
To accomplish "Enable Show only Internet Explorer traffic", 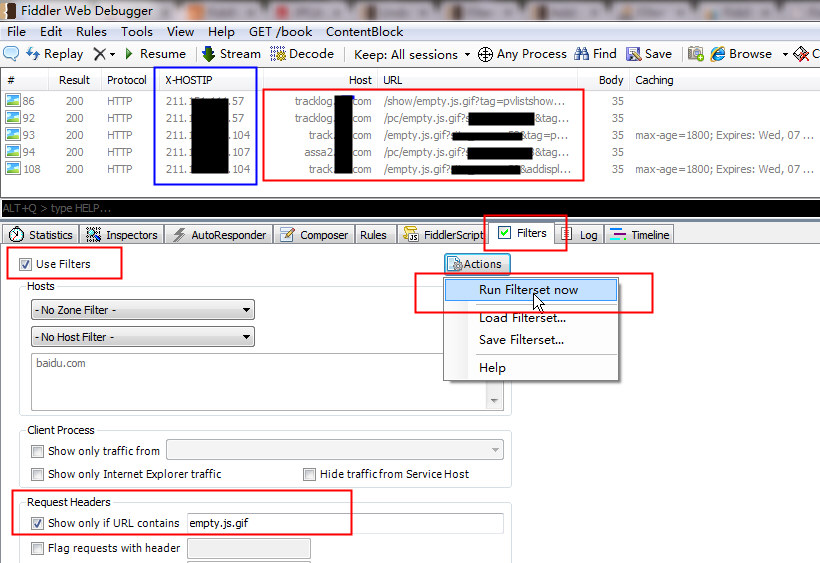I will (37, 474).
